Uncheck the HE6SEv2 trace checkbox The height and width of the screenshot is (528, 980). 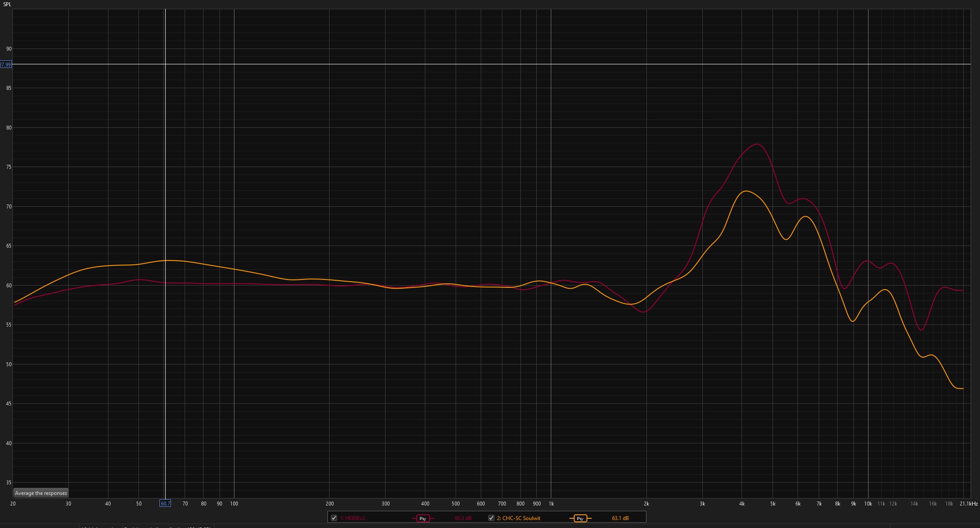[x=334, y=518]
